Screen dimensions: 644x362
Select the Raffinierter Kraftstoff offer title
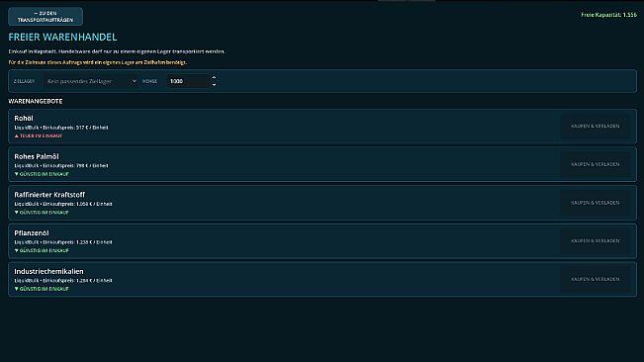point(49,195)
